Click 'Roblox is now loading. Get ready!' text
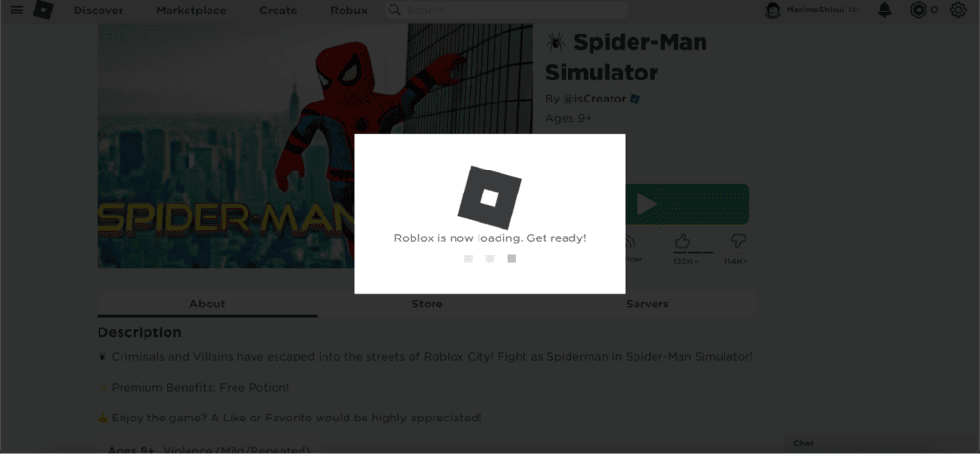Viewport: 980px width, 454px height. (490, 238)
